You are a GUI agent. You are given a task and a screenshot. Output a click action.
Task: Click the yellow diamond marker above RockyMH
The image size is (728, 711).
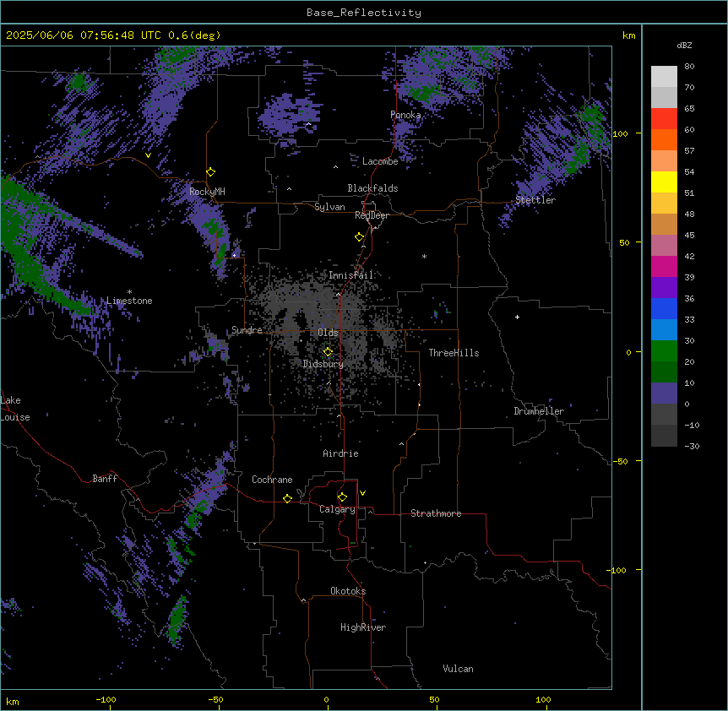211,172
